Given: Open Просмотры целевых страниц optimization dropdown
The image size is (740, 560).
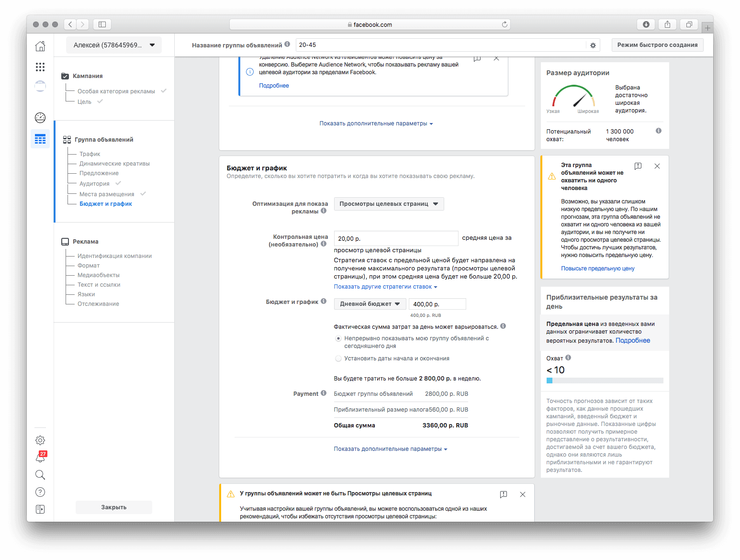Looking at the screenshot, I should click(x=389, y=204).
